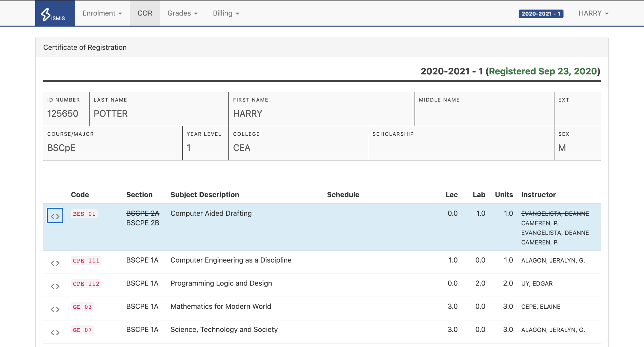Click the 2020-2021 - 1 term badge

pyautogui.click(x=541, y=14)
